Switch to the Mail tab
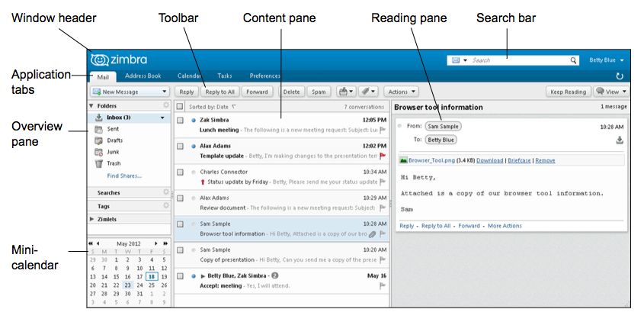The height and width of the screenshot is (322, 644). (103, 77)
